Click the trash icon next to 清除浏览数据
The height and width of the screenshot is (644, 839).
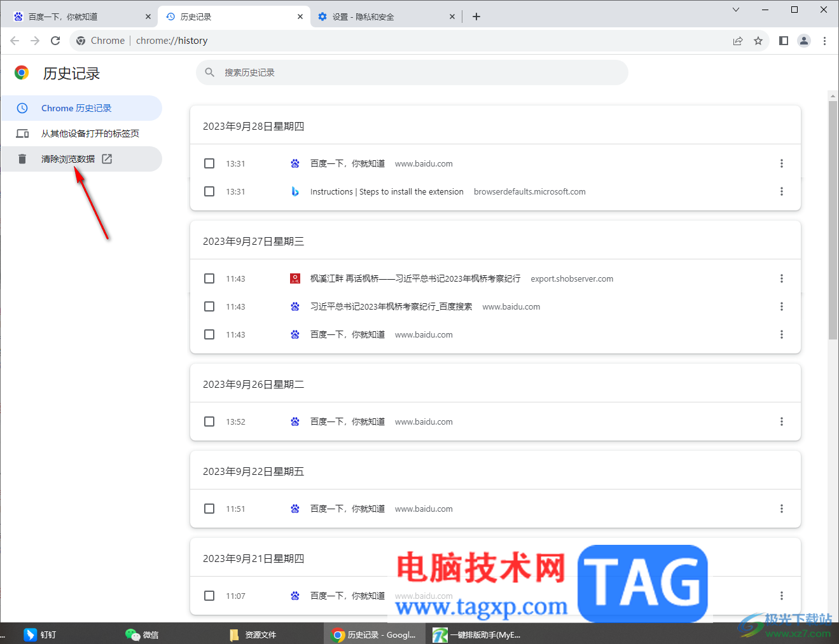[23, 158]
